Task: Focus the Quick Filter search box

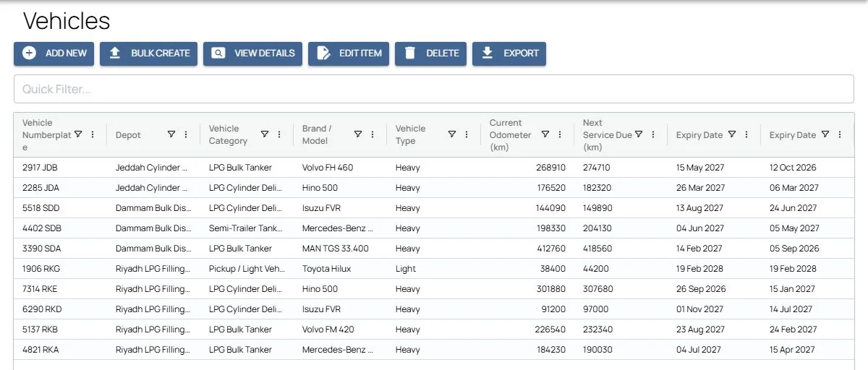Action: [434, 89]
